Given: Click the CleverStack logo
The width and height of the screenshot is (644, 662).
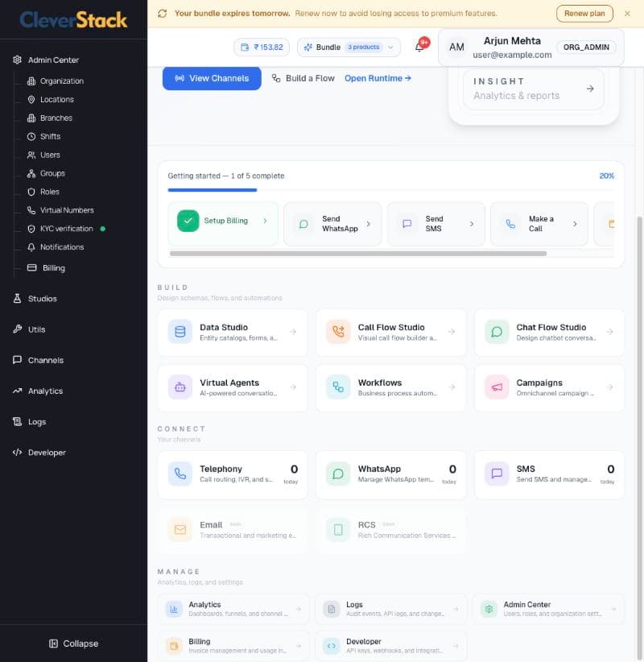Looking at the screenshot, I should [73, 20].
